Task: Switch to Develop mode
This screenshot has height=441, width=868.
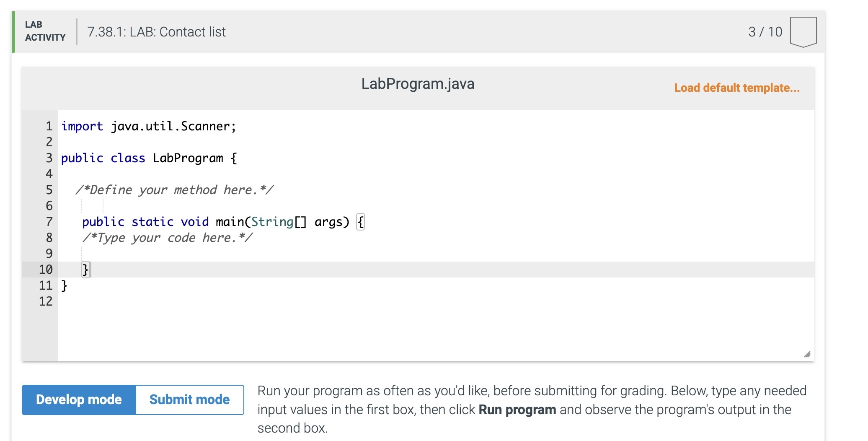Action: (x=79, y=399)
